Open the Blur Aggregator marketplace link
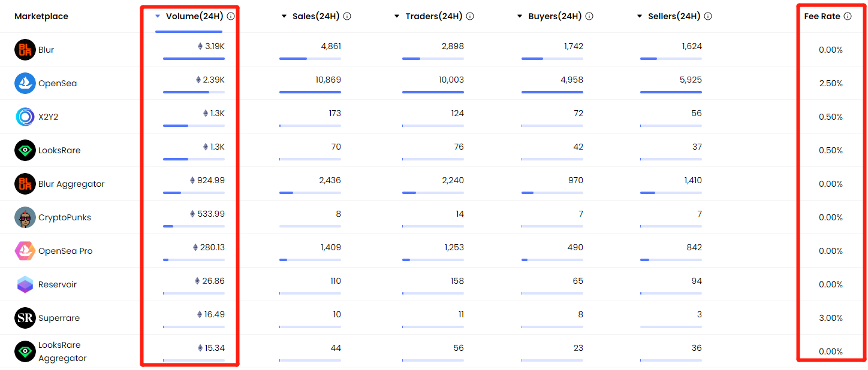Image resolution: width=868 pixels, height=370 pixels. pyautogui.click(x=71, y=184)
